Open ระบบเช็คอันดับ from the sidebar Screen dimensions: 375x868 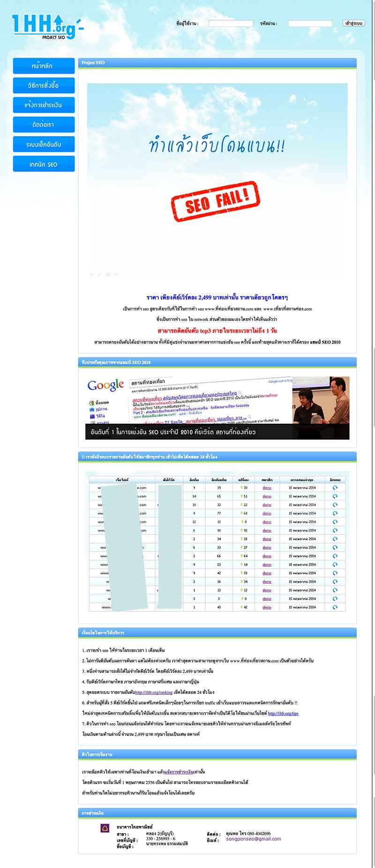[44, 145]
